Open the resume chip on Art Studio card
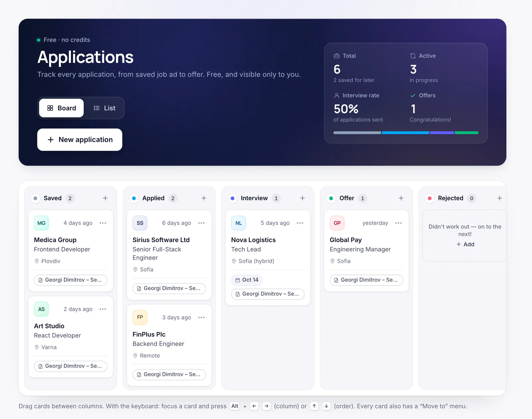 pos(70,366)
